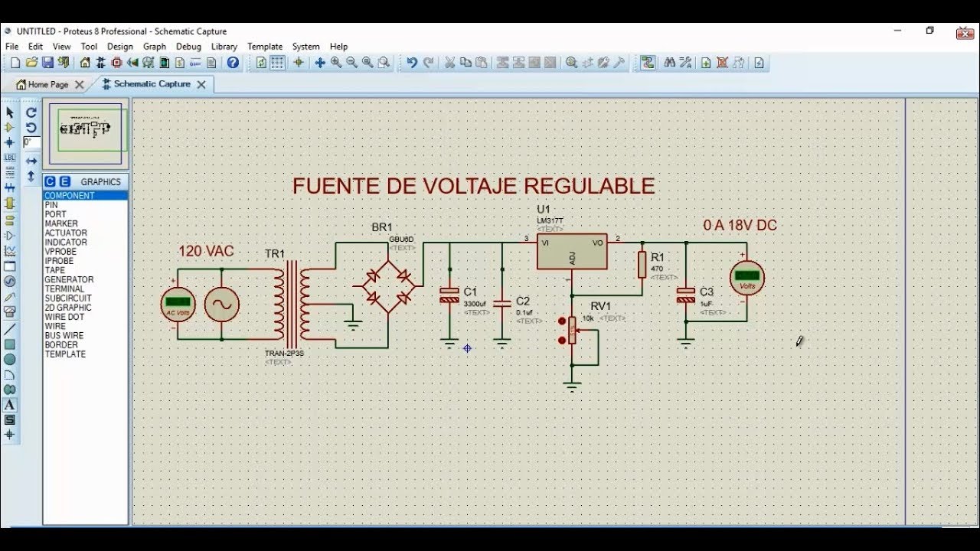Select the Wire Label Mode tool

(9, 158)
